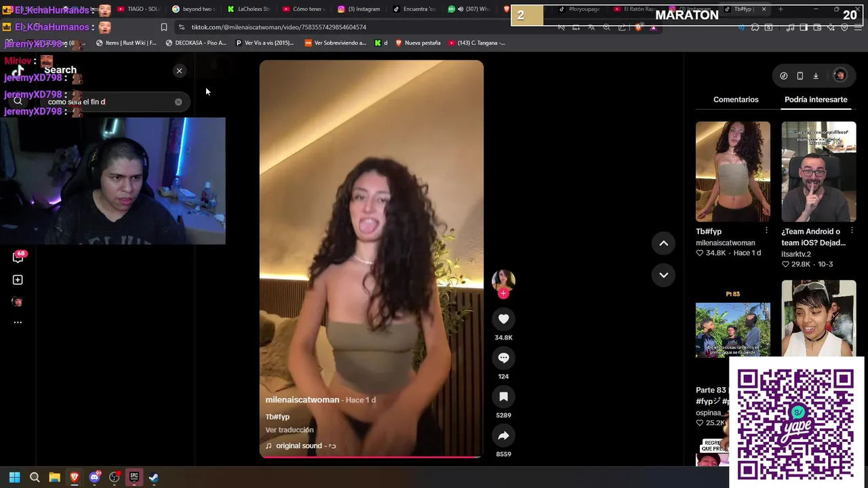Open the (143) C. Tangana bookmark
868x488 pixels.
477,43
